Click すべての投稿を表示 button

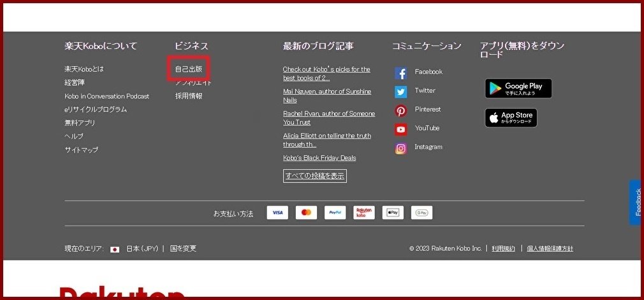314,176
